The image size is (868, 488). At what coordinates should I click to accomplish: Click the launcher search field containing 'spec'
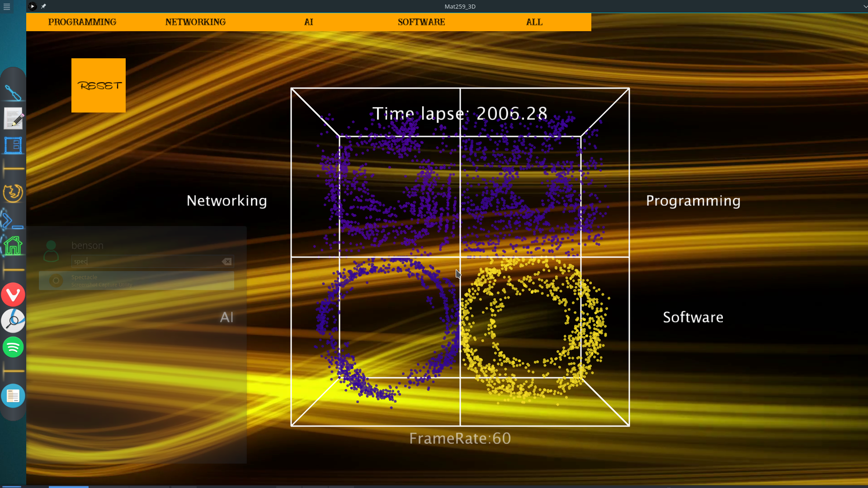(145, 261)
